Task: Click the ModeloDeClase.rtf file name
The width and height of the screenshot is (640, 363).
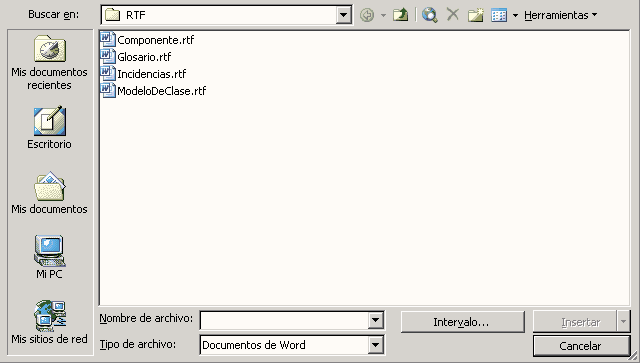Action: tap(162, 91)
